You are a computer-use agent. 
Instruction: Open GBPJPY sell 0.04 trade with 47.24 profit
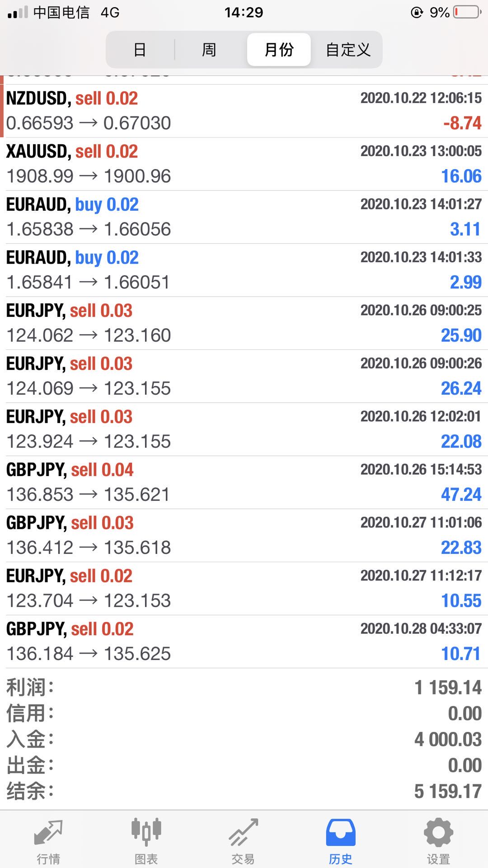click(244, 482)
